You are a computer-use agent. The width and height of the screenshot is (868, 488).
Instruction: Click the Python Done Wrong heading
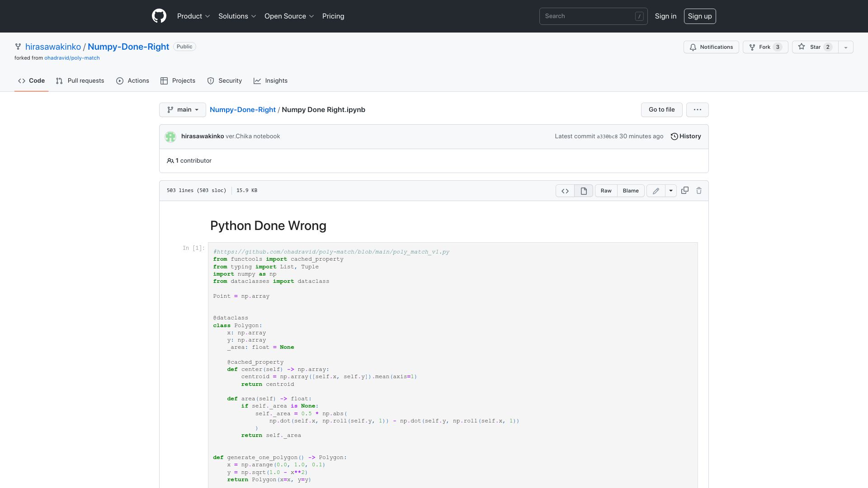(x=268, y=226)
